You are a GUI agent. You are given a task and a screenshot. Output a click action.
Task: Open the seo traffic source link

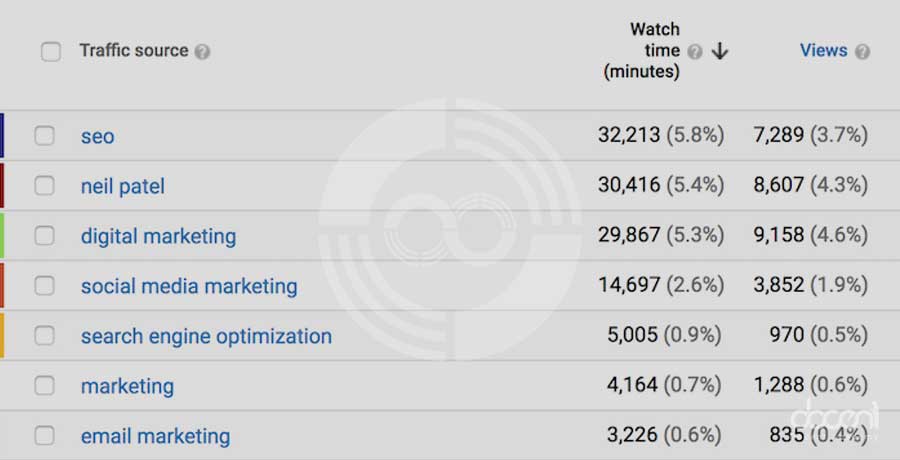[x=98, y=137]
